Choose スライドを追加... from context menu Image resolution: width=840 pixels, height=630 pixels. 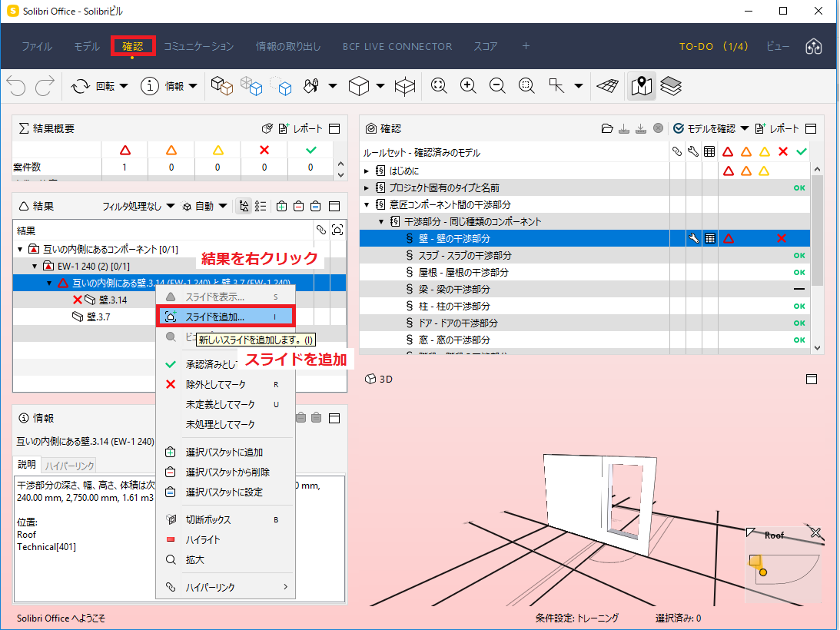click(225, 317)
